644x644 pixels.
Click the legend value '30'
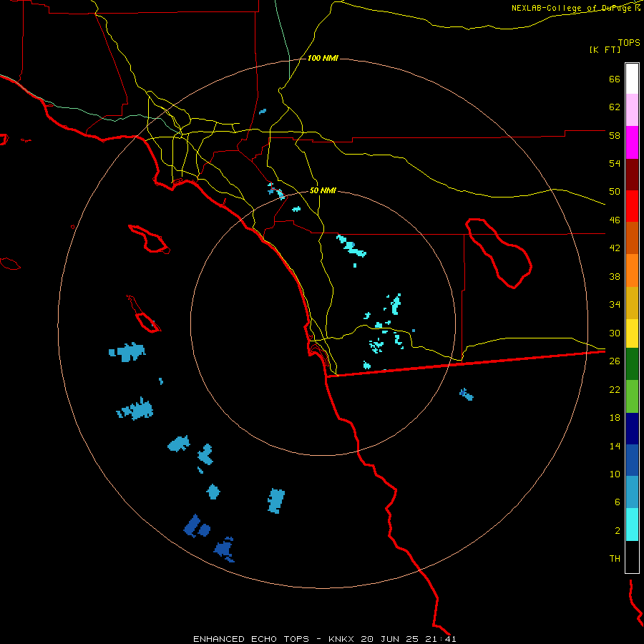615,333
